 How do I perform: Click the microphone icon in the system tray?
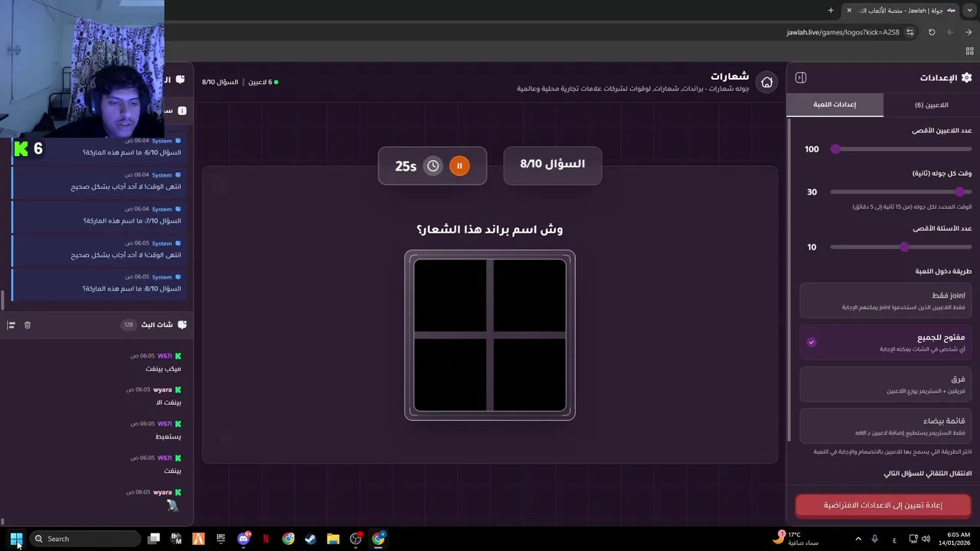[x=874, y=539]
